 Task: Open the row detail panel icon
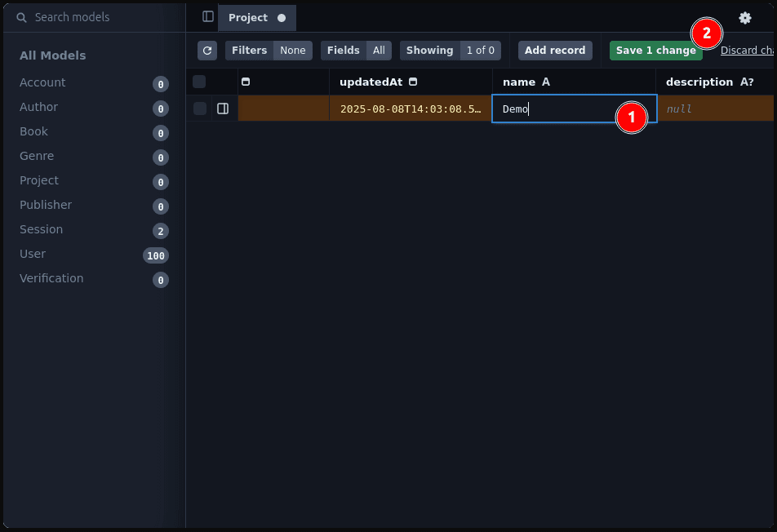coord(223,109)
